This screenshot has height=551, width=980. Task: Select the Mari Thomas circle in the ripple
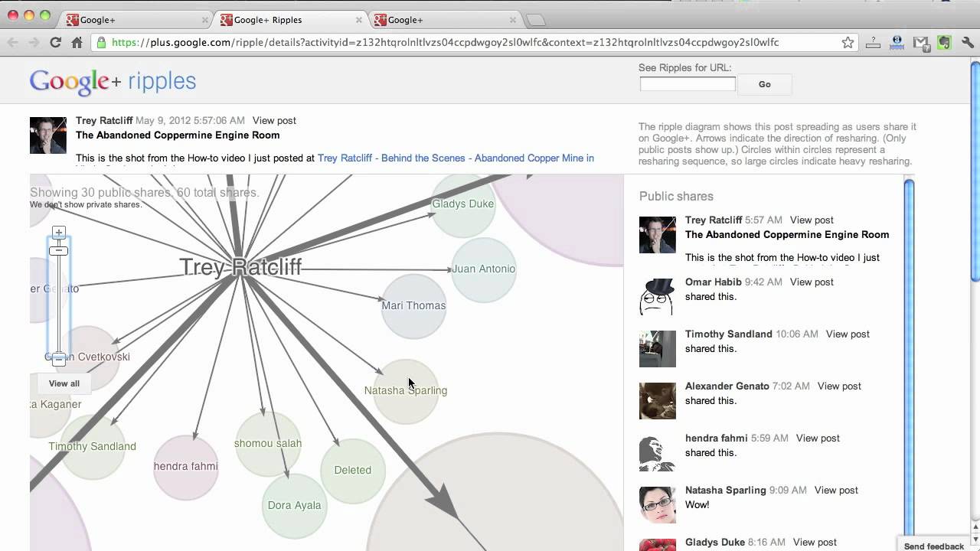[x=413, y=306]
